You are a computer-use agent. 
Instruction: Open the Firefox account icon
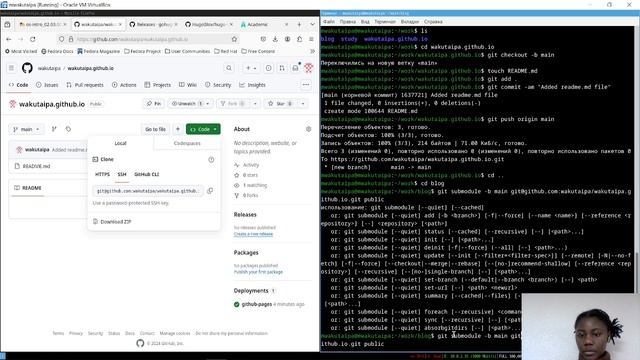pos(287,39)
